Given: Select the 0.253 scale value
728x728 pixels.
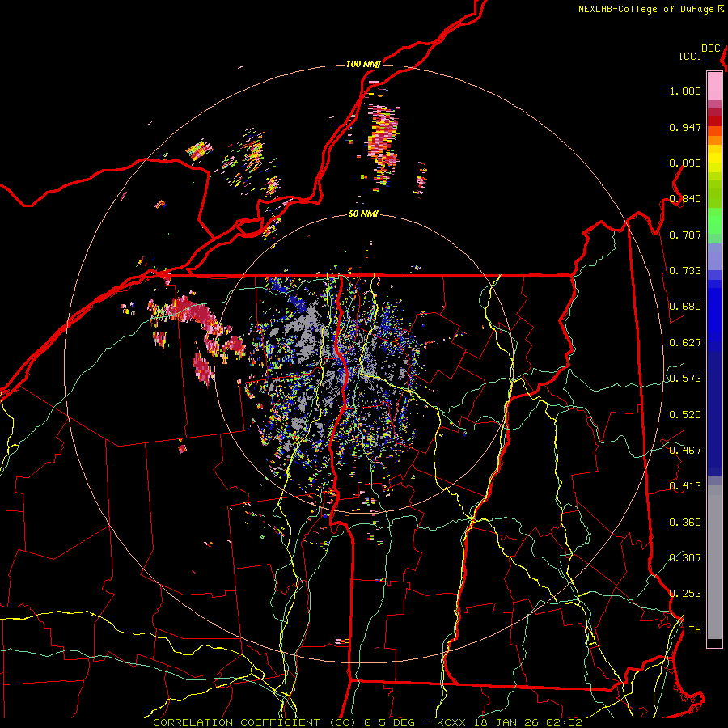Looking at the screenshot, I should click(x=685, y=594).
